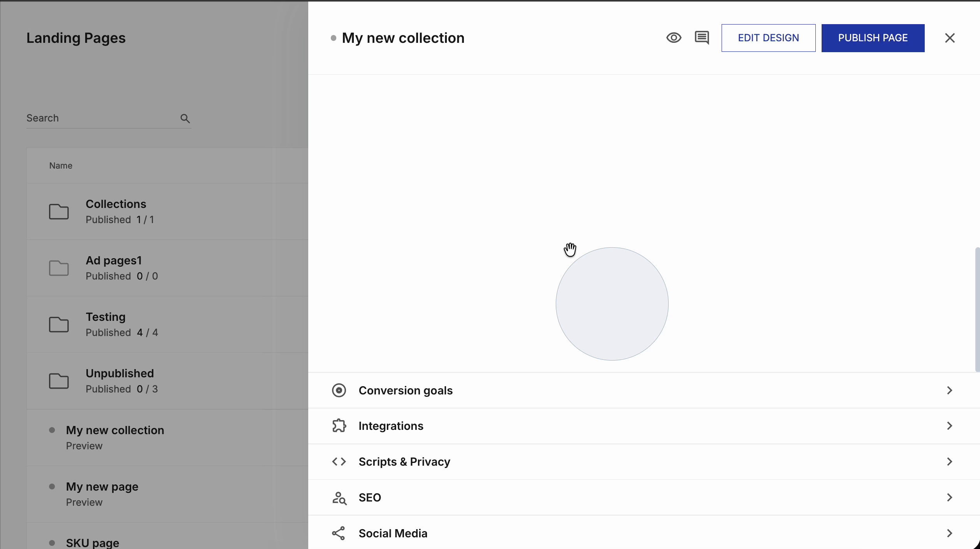This screenshot has width=980, height=549.
Task: Expand Conversion goals chevron
Action: click(949, 390)
